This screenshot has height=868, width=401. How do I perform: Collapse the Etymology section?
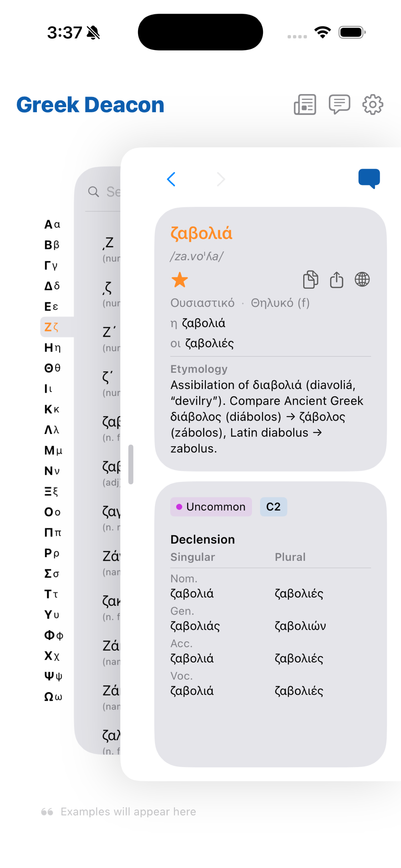pyautogui.click(x=199, y=369)
